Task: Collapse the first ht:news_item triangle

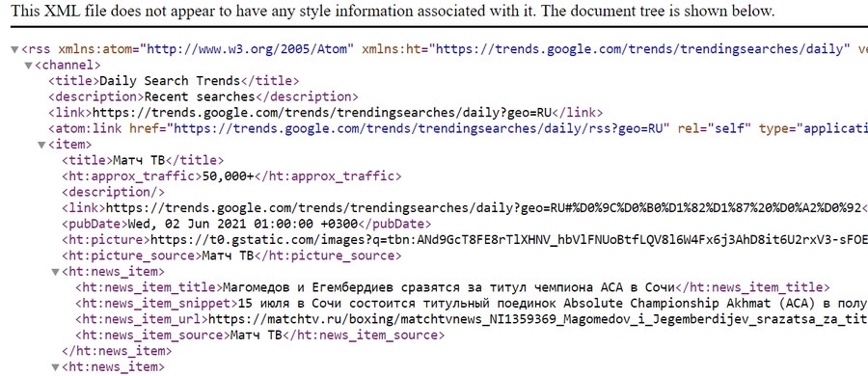Action: [x=55, y=273]
